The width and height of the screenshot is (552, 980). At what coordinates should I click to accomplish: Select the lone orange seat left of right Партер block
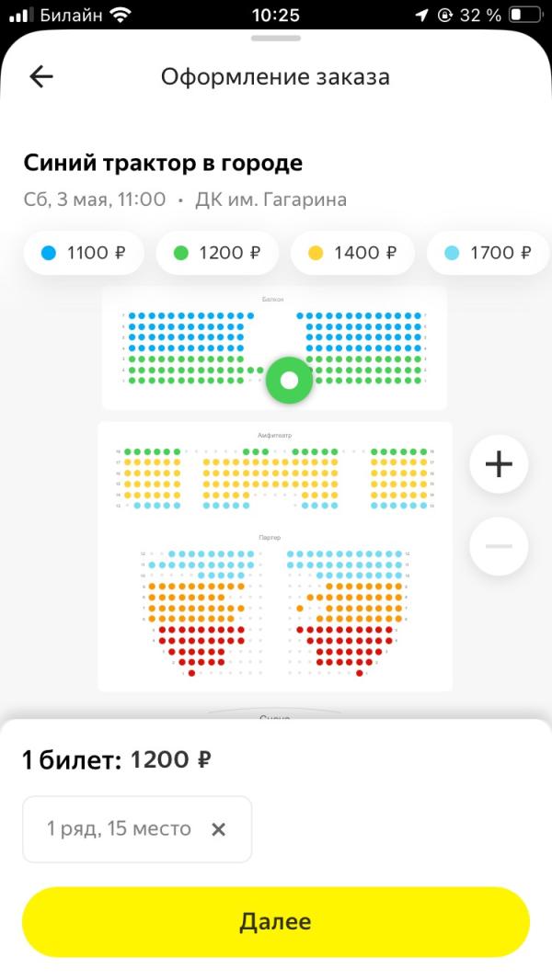(300, 608)
